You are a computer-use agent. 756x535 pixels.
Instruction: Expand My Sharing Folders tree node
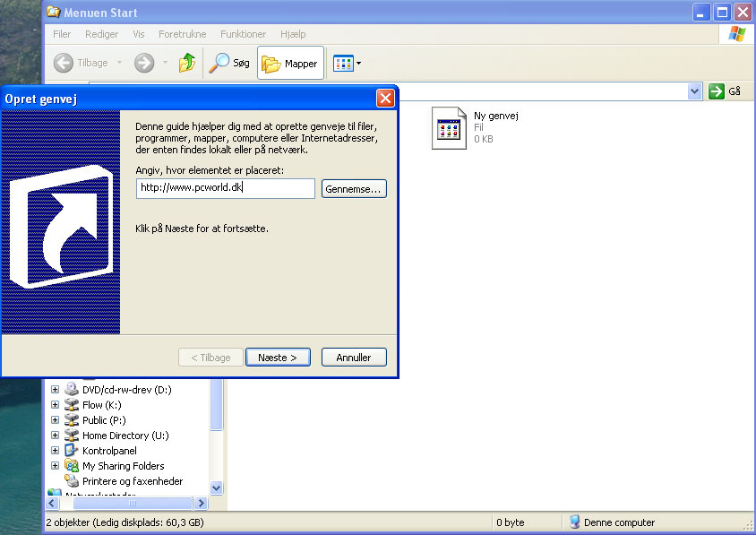(55, 466)
